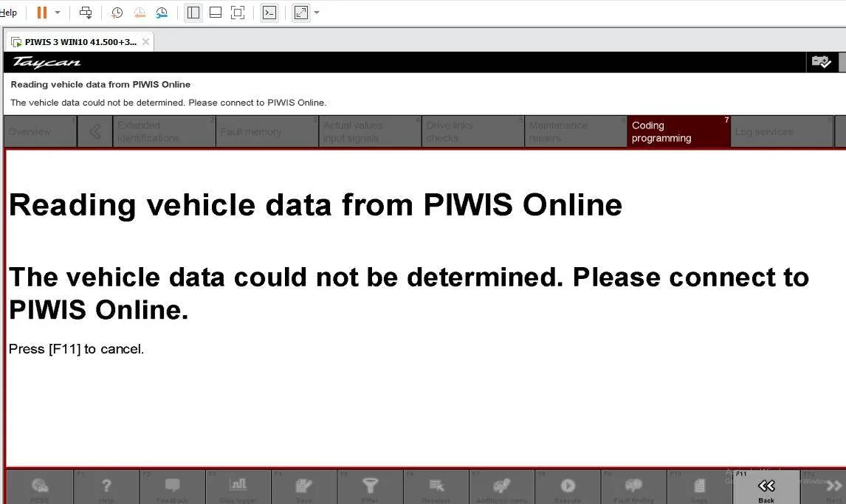The width and height of the screenshot is (846, 504).
Task: Toggle the thumbnail bar view
Action: (x=216, y=13)
